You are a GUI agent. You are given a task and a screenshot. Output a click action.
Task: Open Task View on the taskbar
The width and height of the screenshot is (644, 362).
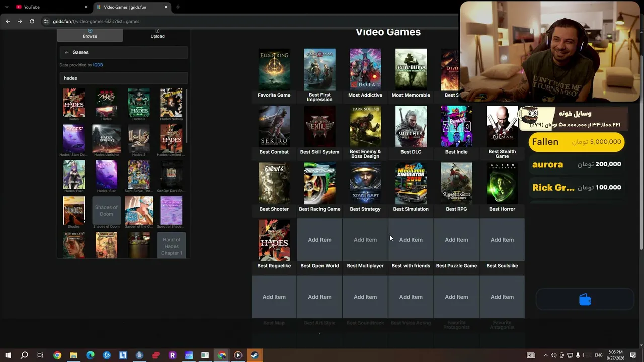click(40, 355)
